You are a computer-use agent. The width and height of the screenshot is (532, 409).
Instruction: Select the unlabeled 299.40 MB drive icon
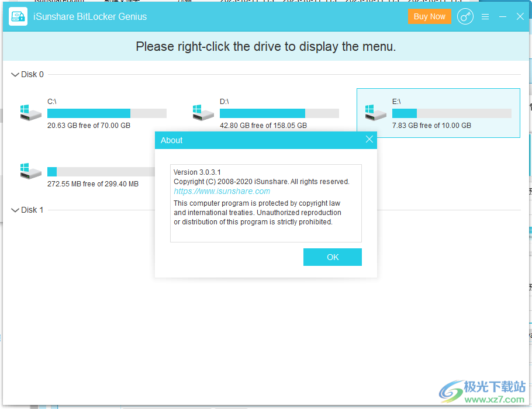pyautogui.click(x=30, y=171)
